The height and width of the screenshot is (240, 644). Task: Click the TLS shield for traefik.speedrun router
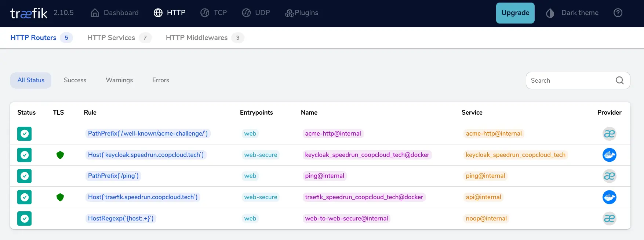pyautogui.click(x=60, y=197)
